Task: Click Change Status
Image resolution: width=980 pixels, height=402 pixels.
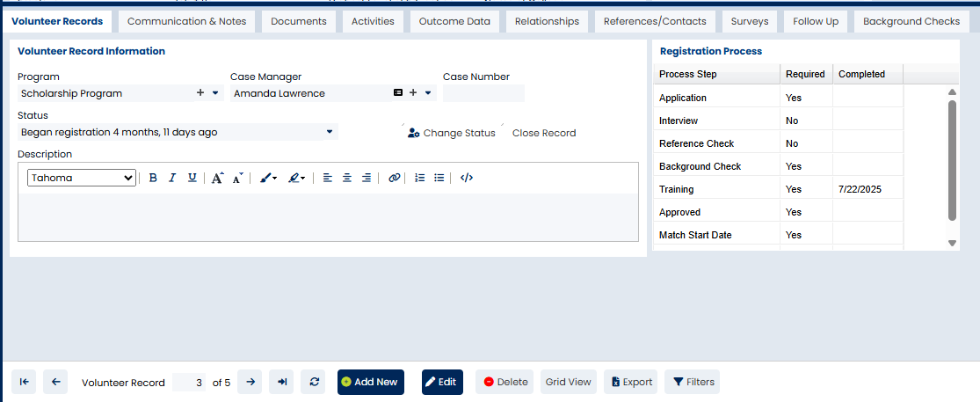Action: pyautogui.click(x=451, y=133)
